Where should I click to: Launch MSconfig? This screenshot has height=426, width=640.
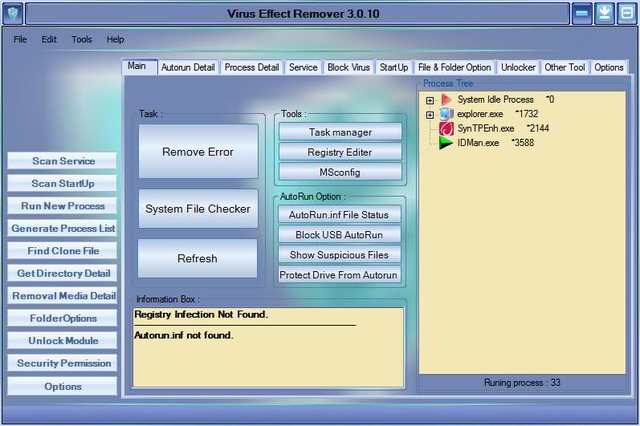tap(340, 172)
